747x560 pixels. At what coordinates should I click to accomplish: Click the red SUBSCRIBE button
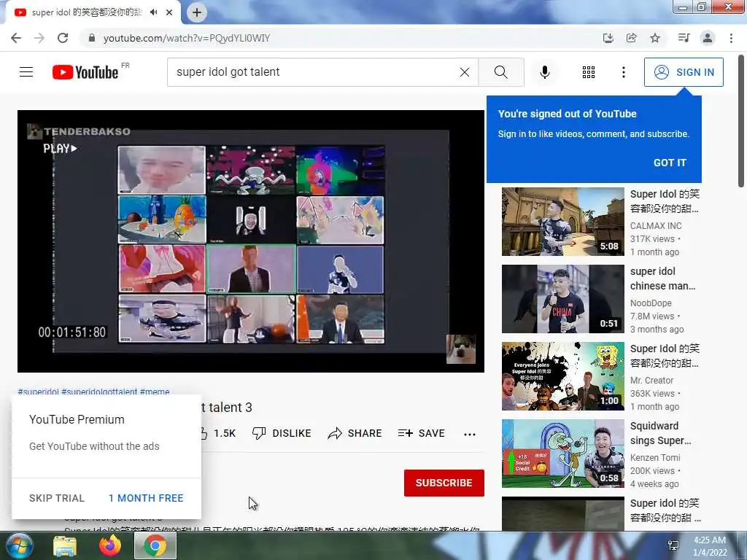pyautogui.click(x=444, y=483)
